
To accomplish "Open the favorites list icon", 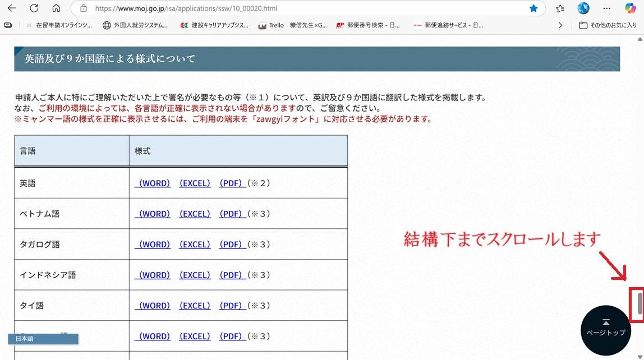I will pyautogui.click(x=560, y=8).
